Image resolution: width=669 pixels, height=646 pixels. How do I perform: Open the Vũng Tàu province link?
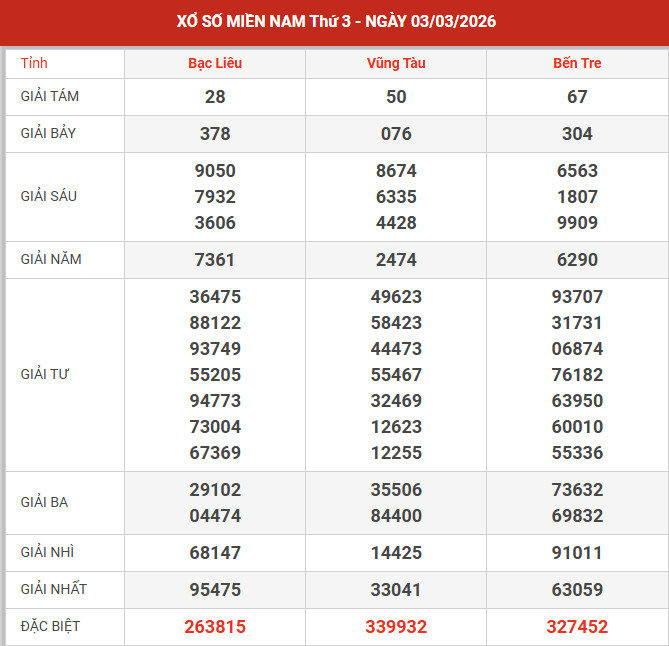click(x=396, y=63)
